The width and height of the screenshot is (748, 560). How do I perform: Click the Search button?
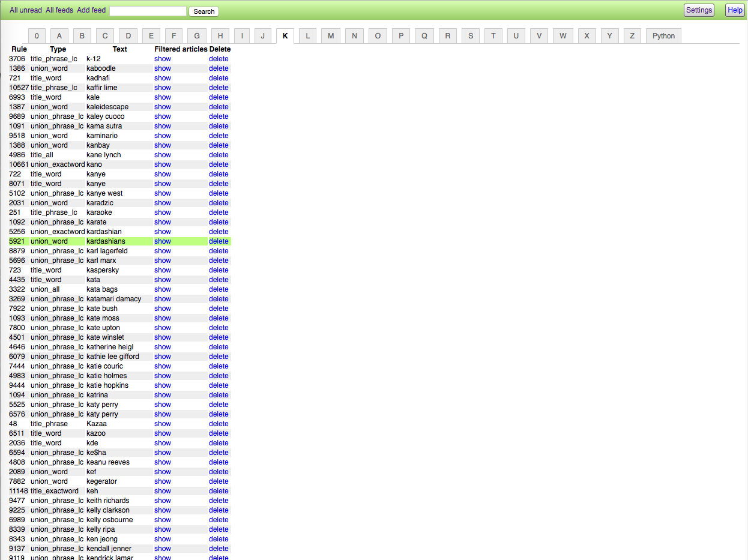tap(204, 11)
